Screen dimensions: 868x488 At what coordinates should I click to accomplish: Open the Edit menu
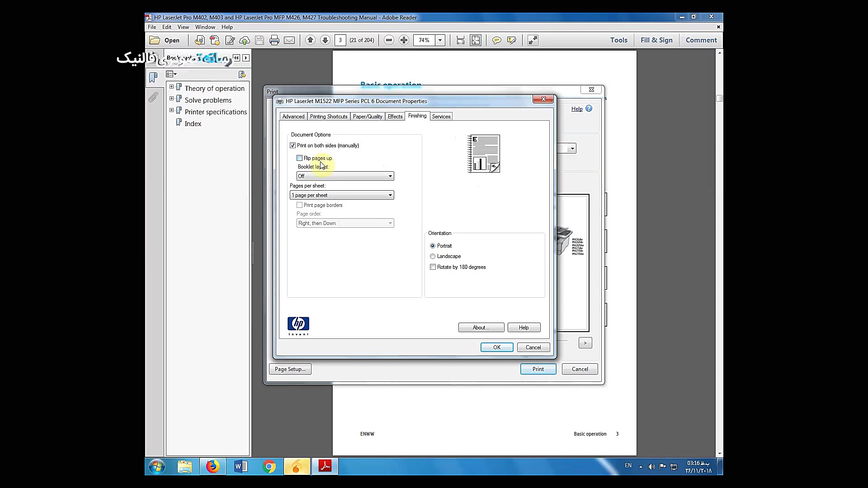coord(167,27)
